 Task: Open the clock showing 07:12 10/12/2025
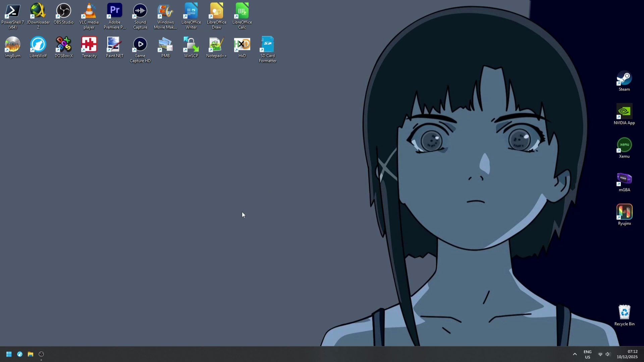point(627,354)
